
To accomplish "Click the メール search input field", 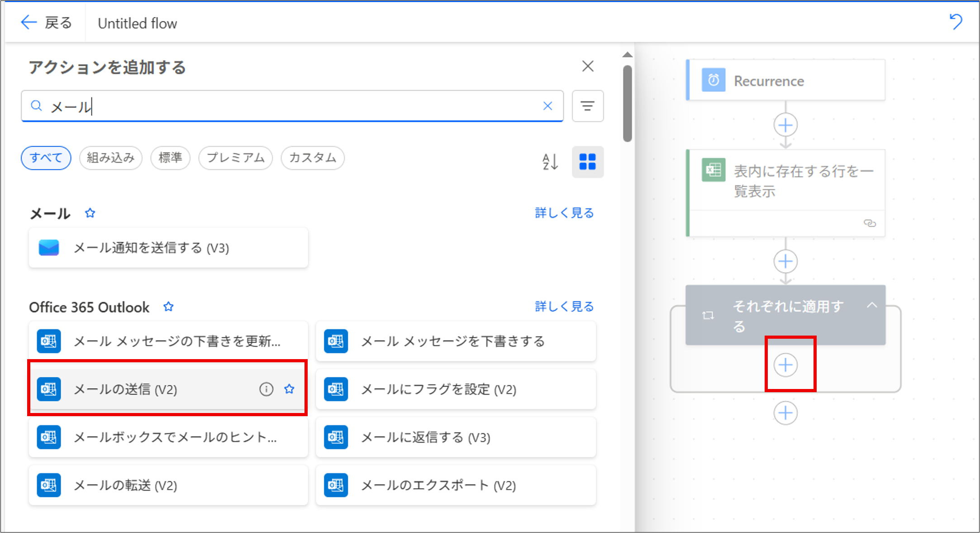I will tap(290, 106).
